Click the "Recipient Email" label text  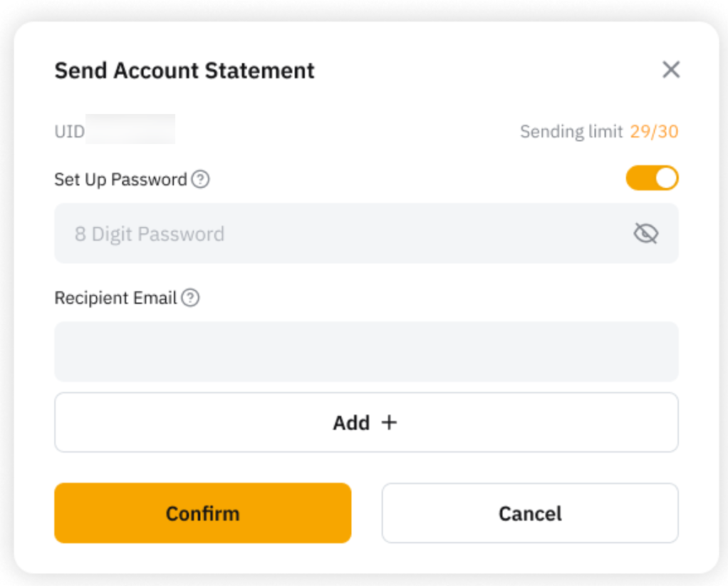click(x=115, y=298)
